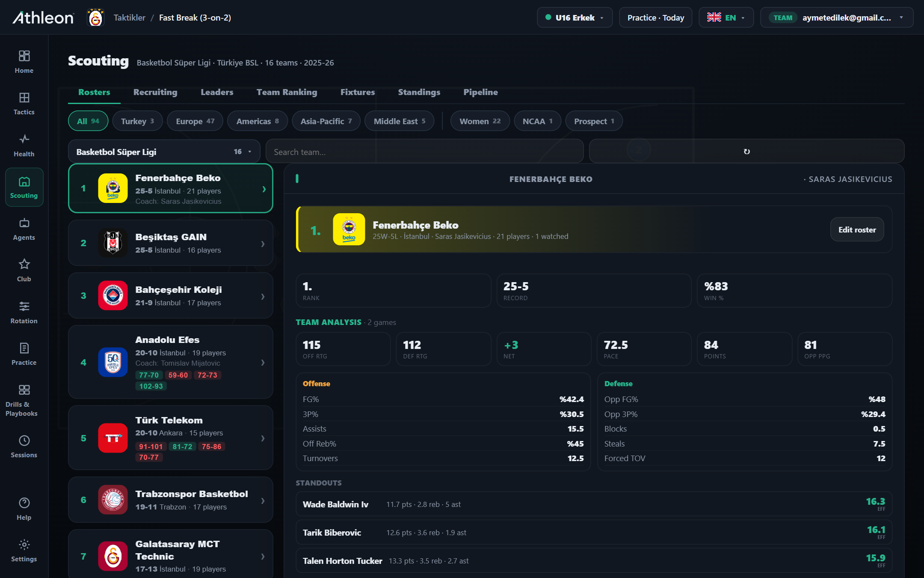Screen dimensions: 924x578
Task: Click the Search team input field
Action: [x=425, y=152]
